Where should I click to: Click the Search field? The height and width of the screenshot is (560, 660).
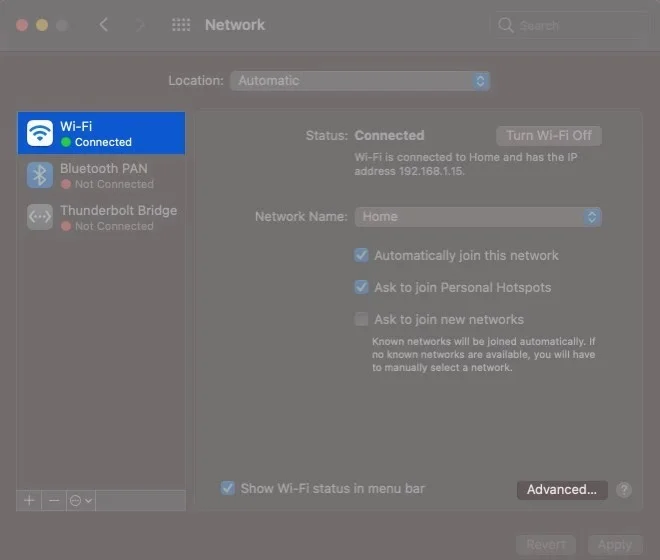(567, 25)
